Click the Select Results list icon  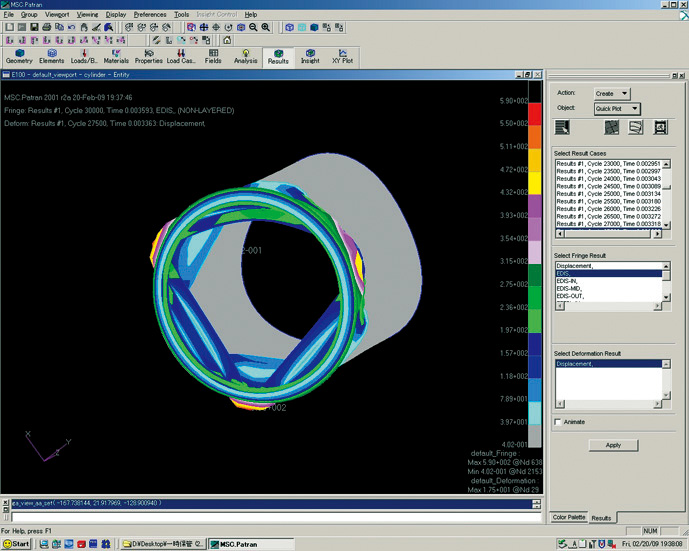[562, 127]
